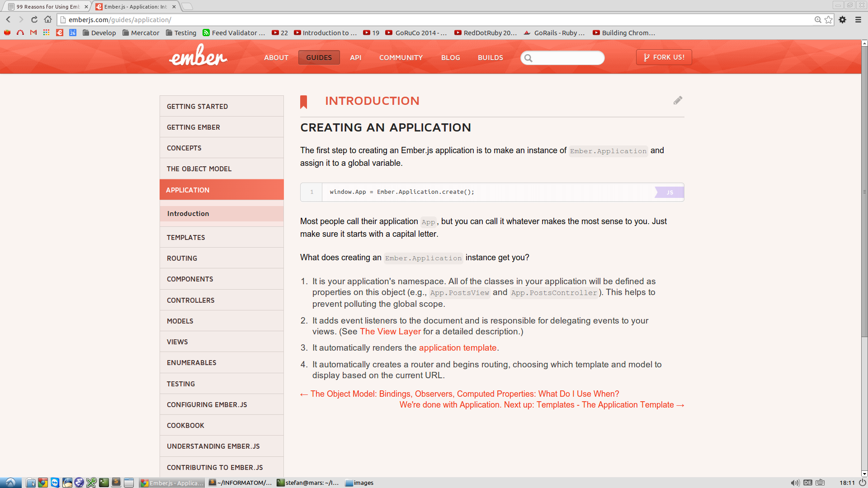Open the Ember bookmark icon
The image size is (868, 488).
coord(60,33)
